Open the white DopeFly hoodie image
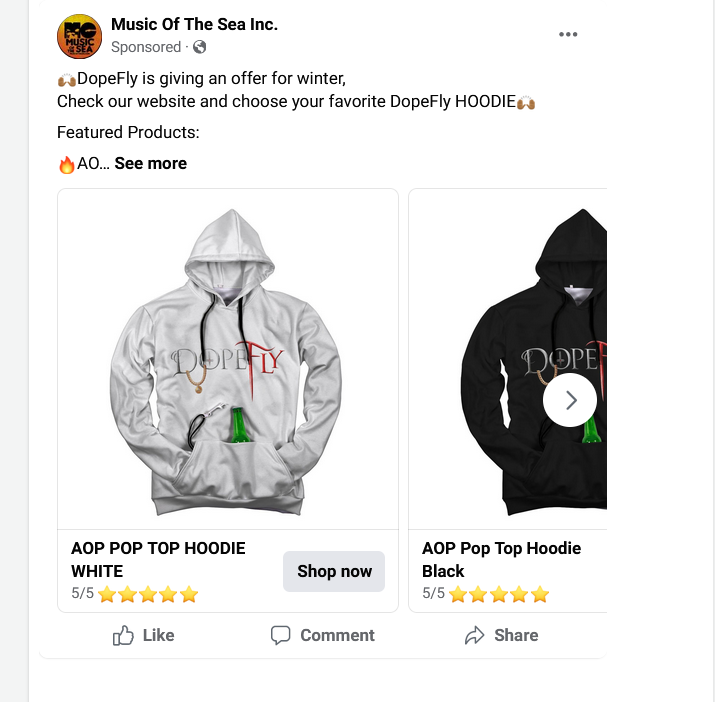The image size is (715, 702). [x=228, y=358]
